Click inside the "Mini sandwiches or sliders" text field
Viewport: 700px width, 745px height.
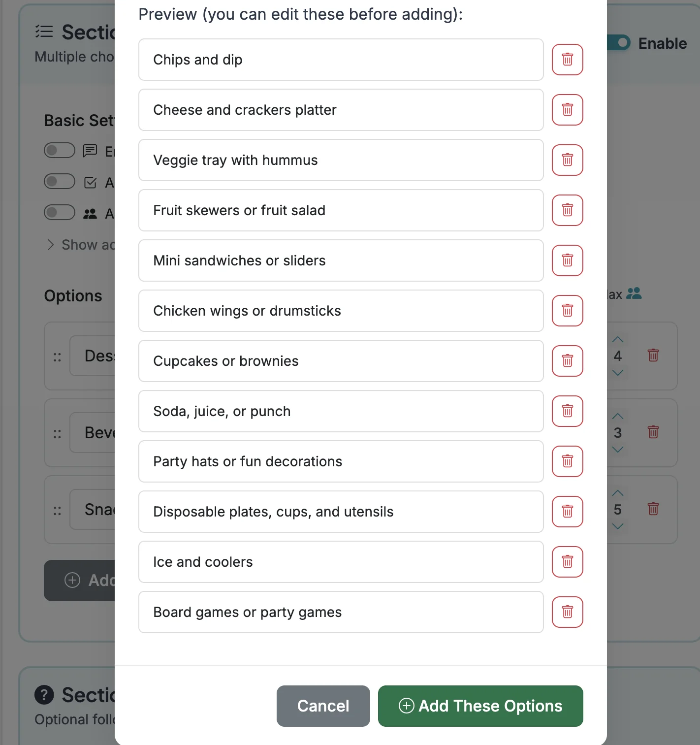pos(341,260)
